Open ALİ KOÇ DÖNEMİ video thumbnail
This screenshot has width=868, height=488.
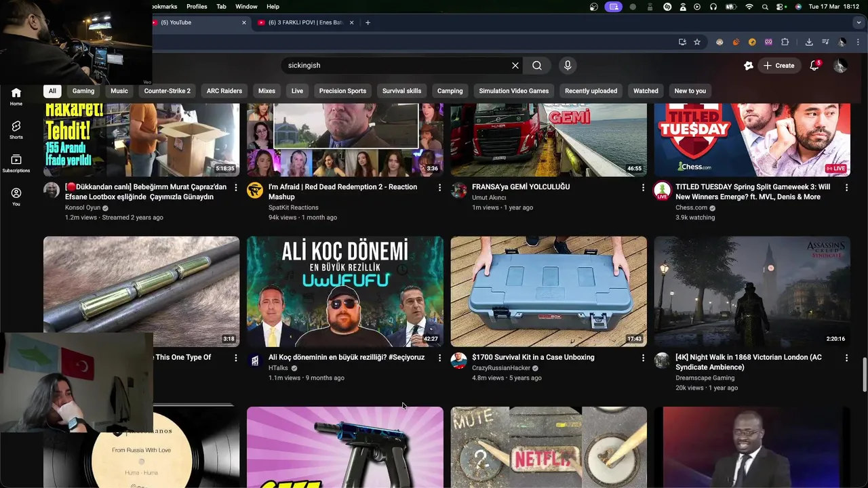(345, 291)
